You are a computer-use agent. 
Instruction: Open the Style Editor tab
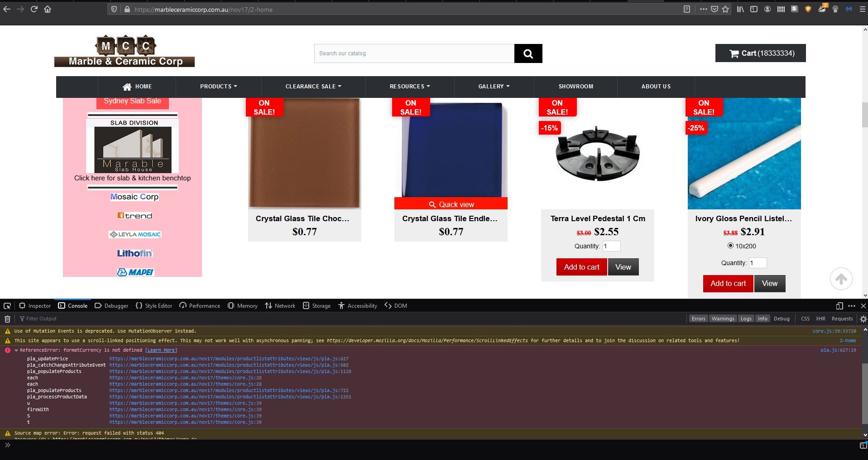pyautogui.click(x=154, y=306)
